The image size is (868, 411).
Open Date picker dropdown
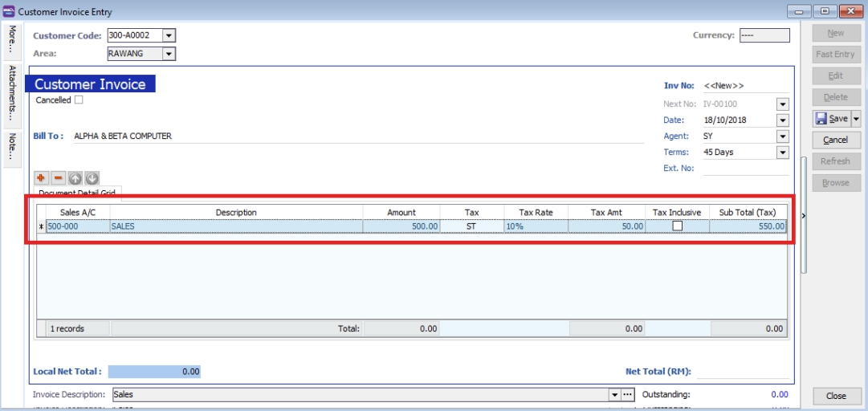coord(783,120)
